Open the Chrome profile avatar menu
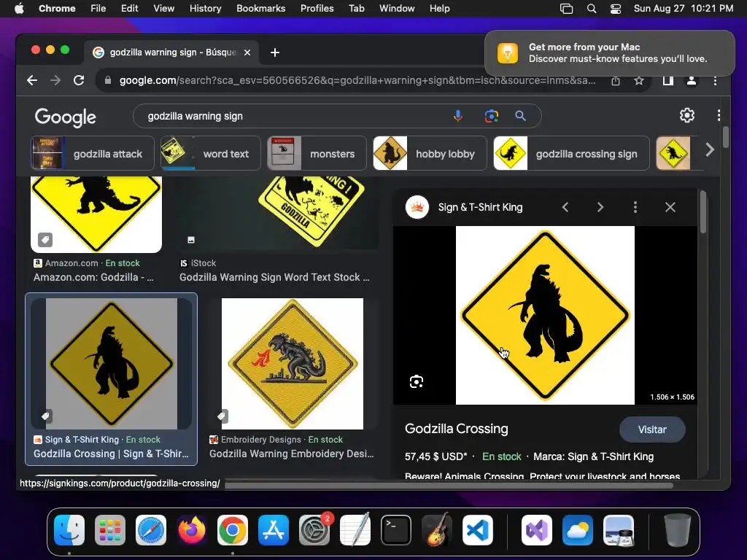This screenshot has height=560, width=747. 692,80
